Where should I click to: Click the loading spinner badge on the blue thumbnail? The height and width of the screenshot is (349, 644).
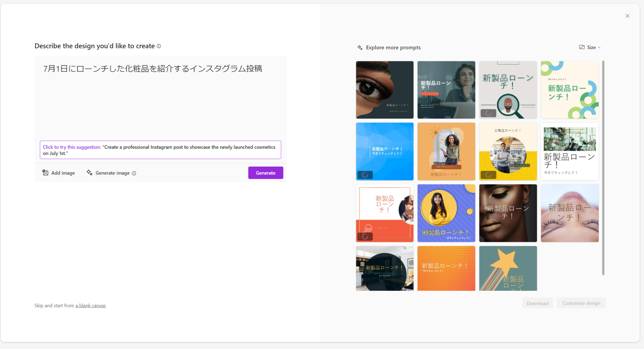point(365,174)
